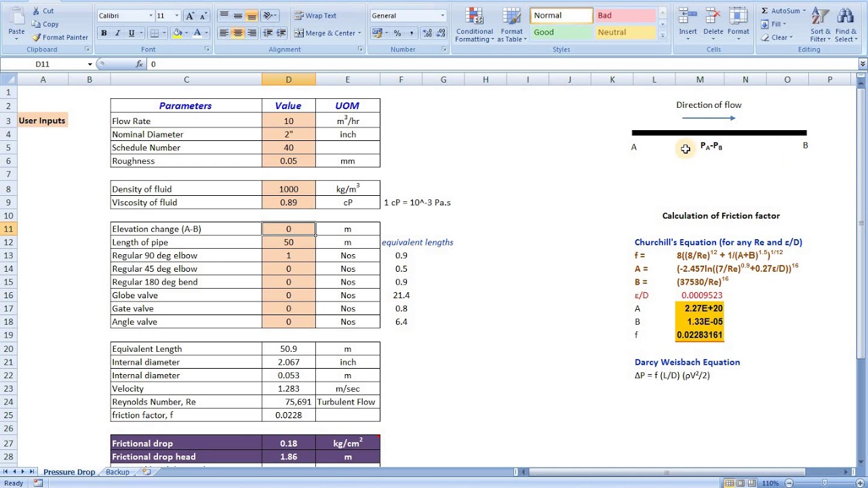Screen dimensions: 868x488
Task: Increase font size with Grow Font
Action: pyautogui.click(x=191, y=16)
